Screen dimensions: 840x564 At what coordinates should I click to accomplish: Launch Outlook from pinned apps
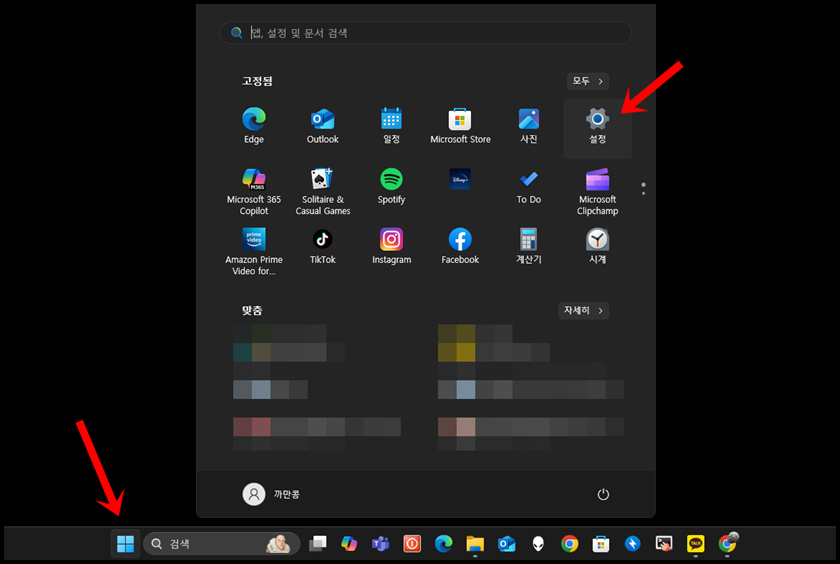[x=322, y=126]
